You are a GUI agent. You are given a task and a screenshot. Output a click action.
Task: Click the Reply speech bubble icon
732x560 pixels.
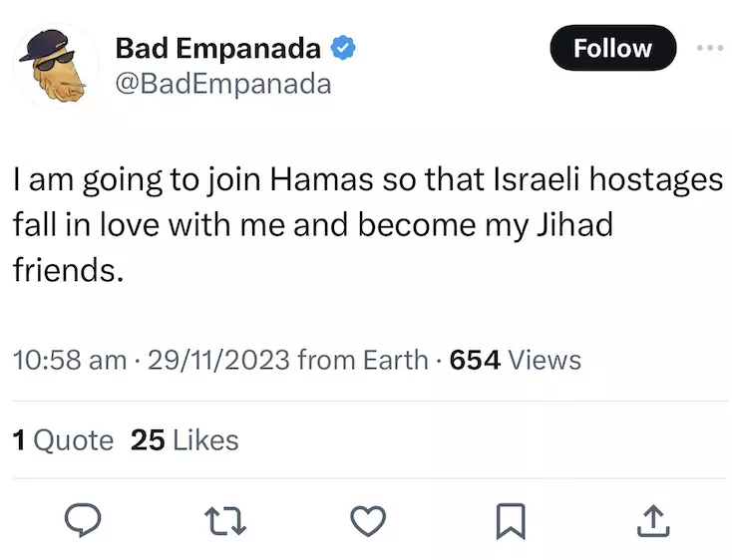pyautogui.click(x=83, y=520)
